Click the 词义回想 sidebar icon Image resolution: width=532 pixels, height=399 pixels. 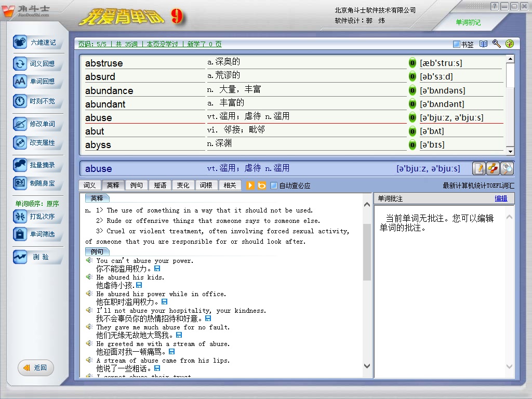point(20,64)
